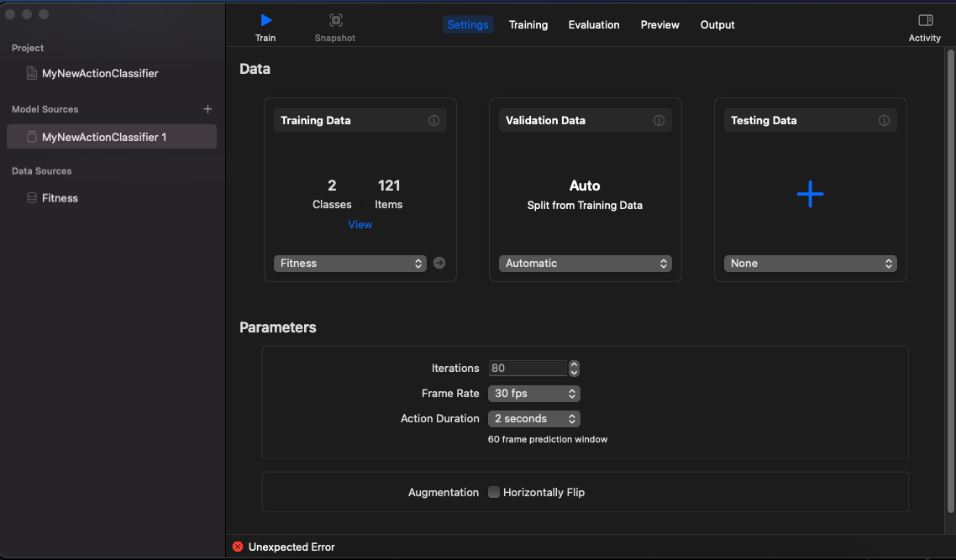
Task: Click the plus icon beside Model Sources
Action: pos(207,109)
